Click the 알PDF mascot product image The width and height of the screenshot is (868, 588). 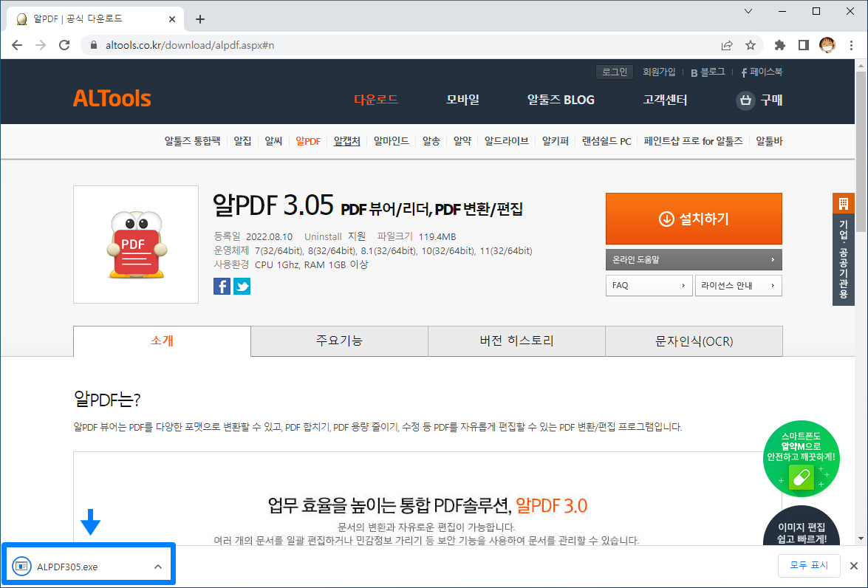click(x=136, y=245)
